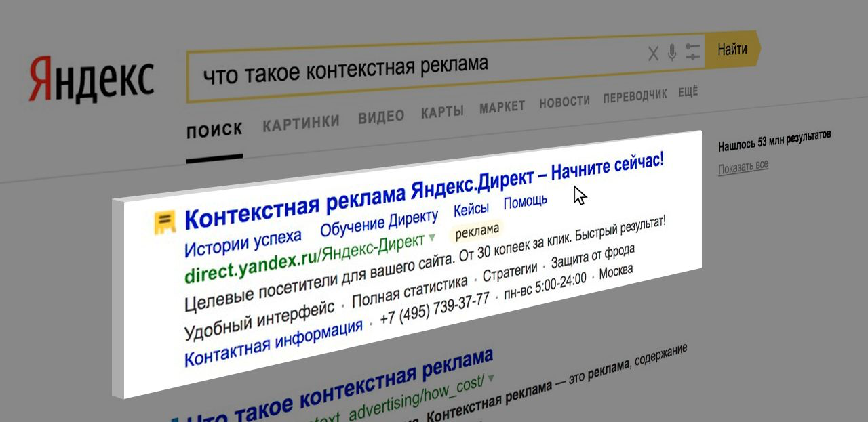The width and height of the screenshot is (868, 422).
Task: Go to the Маркет tab
Action: (502, 107)
